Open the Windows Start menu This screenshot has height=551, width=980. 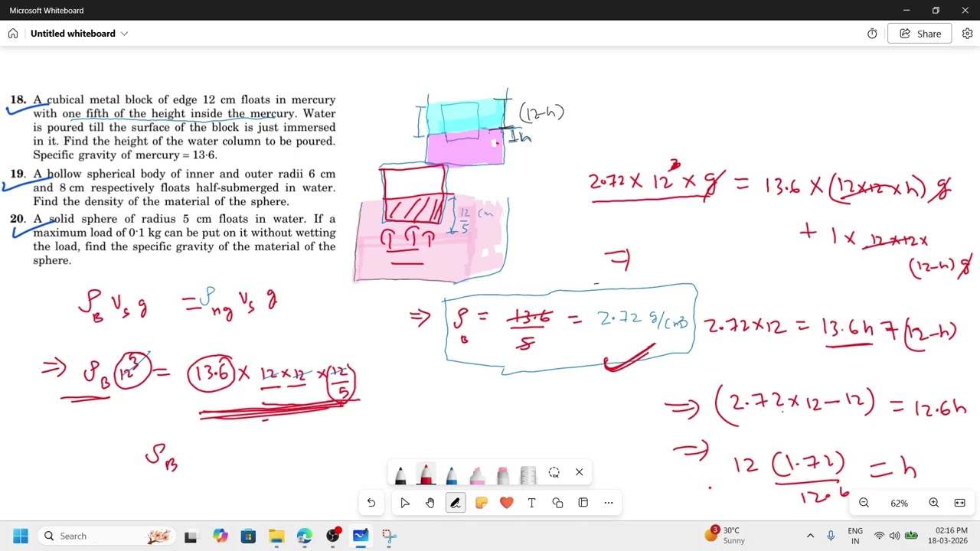point(20,536)
